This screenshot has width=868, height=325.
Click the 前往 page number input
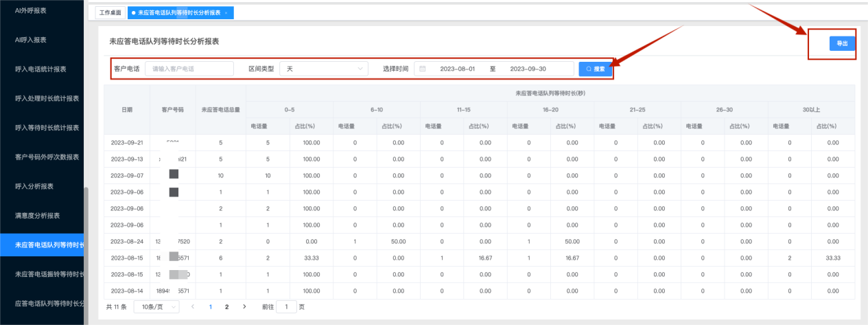point(286,306)
